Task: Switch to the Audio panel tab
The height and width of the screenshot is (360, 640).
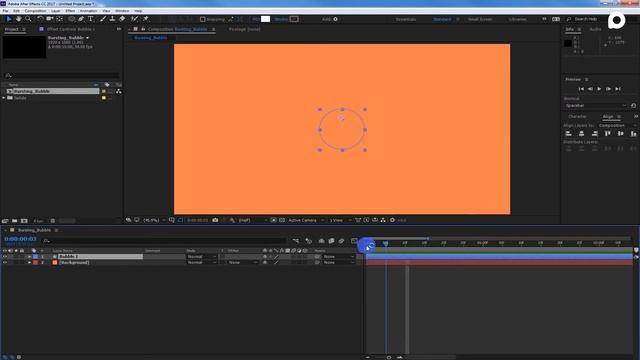Action: click(x=595, y=29)
